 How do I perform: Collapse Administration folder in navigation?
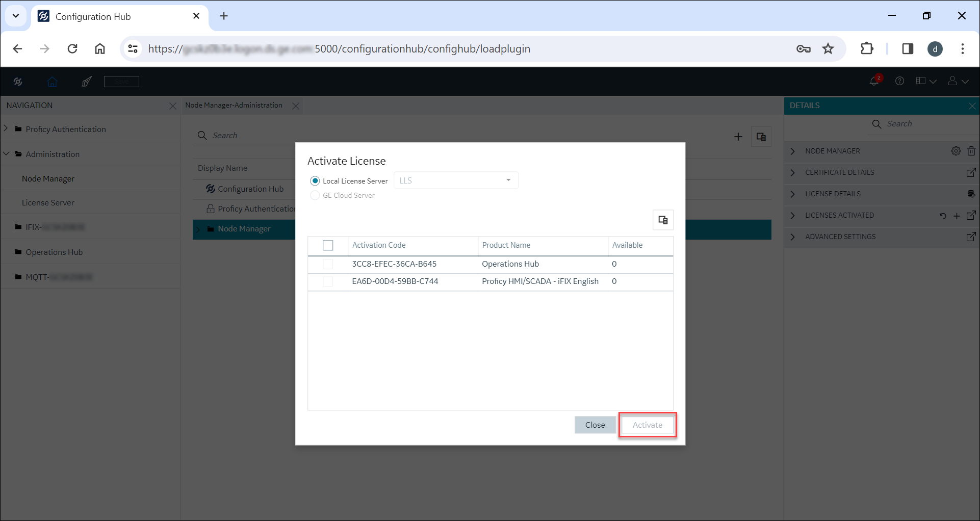[x=6, y=153]
